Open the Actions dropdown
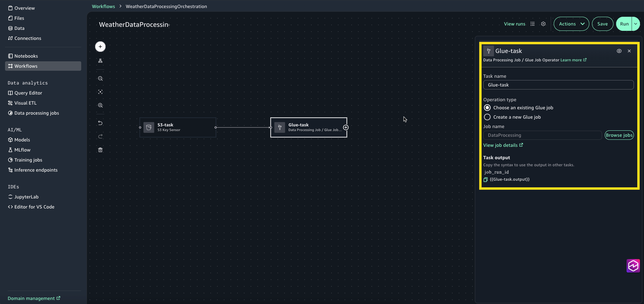This screenshot has height=304, width=644. [x=571, y=24]
